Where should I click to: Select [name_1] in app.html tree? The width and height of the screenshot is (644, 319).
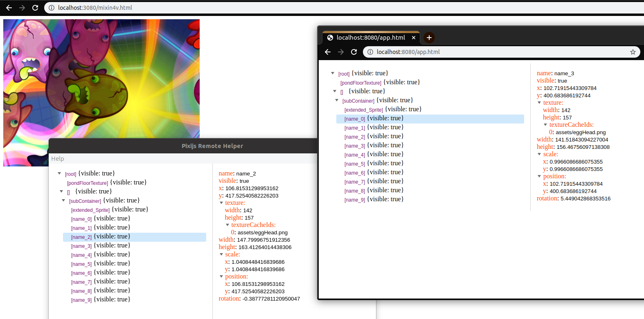click(x=355, y=128)
